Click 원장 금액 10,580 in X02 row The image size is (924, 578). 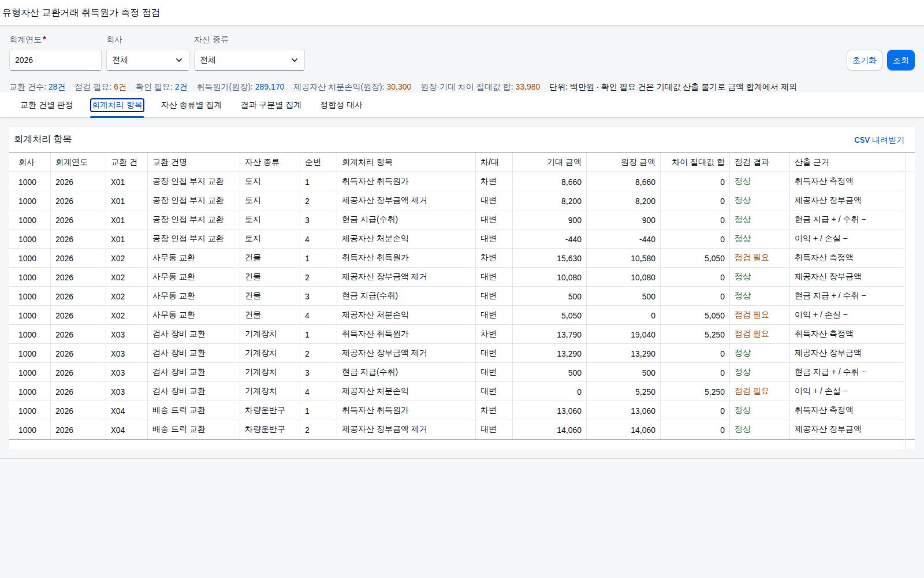[643, 258]
